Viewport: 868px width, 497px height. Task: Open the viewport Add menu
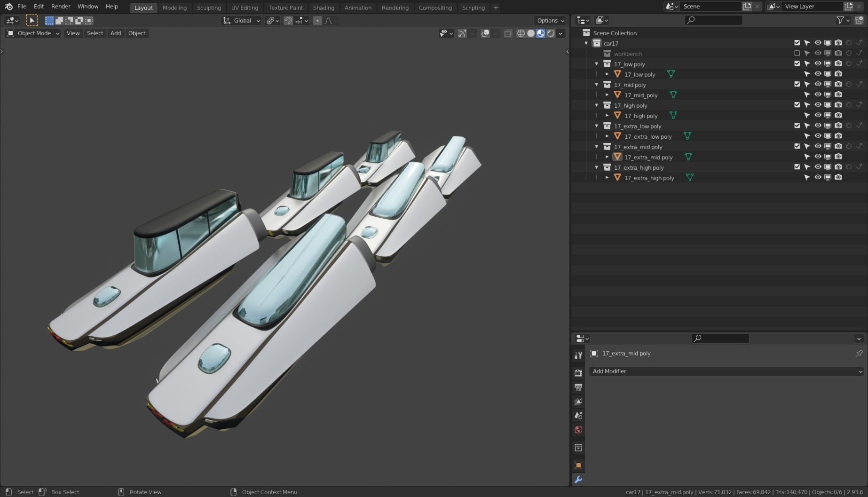pos(116,33)
